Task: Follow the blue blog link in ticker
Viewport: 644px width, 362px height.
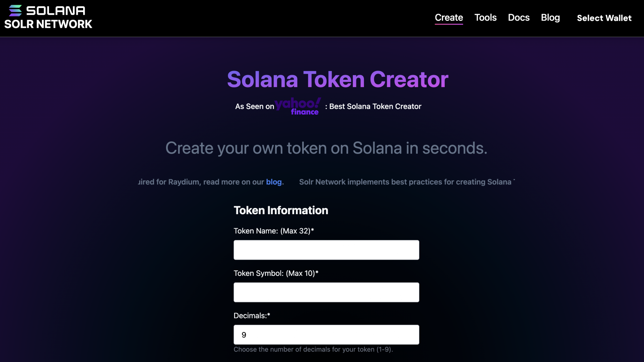Action: 274,182
